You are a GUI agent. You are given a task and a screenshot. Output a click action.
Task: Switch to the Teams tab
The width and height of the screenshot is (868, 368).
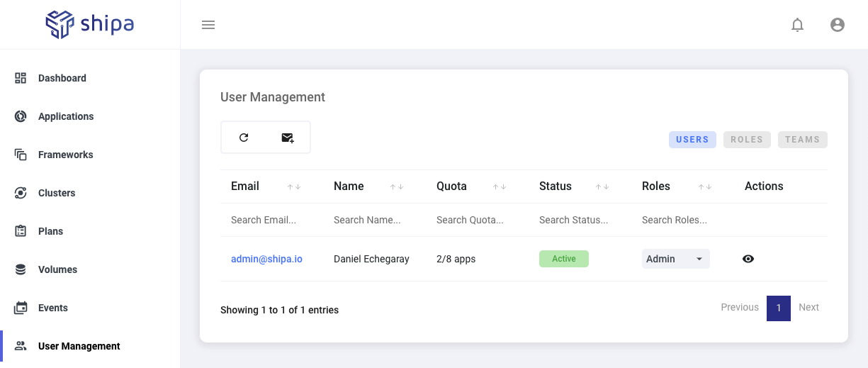tap(802, 140)
